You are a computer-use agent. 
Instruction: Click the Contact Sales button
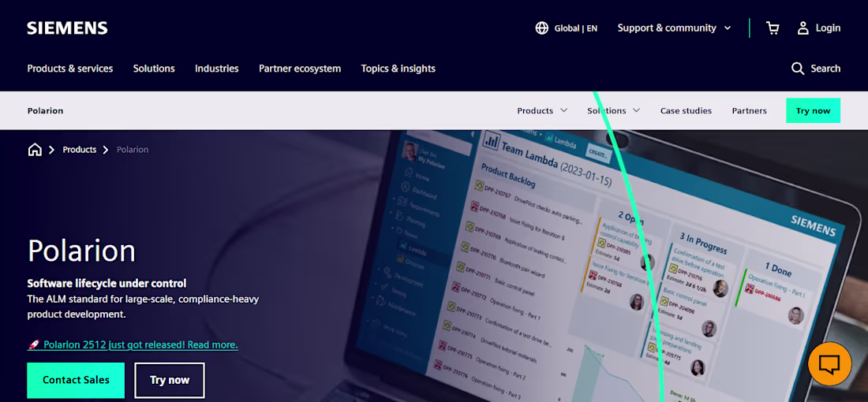point(76,380)
